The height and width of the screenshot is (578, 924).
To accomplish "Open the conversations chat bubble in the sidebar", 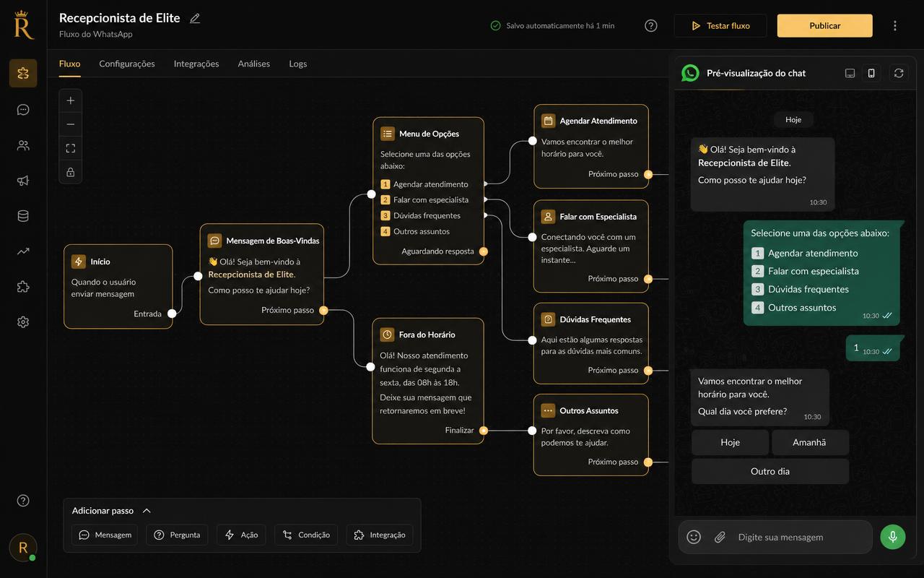I will coord(23,110).
